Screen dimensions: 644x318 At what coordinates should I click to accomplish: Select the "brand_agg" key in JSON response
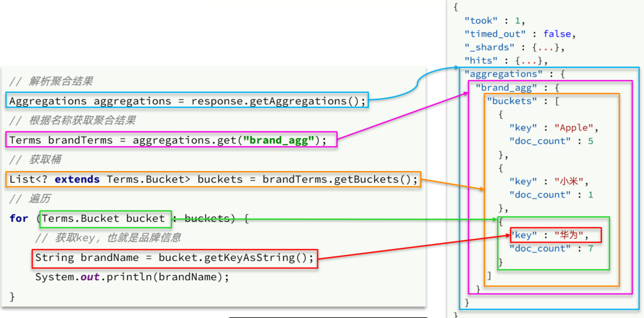point(506,88)
